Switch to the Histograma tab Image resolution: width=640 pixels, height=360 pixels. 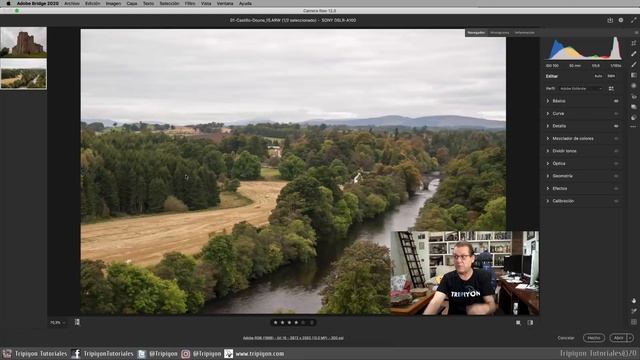click(500, 33)
